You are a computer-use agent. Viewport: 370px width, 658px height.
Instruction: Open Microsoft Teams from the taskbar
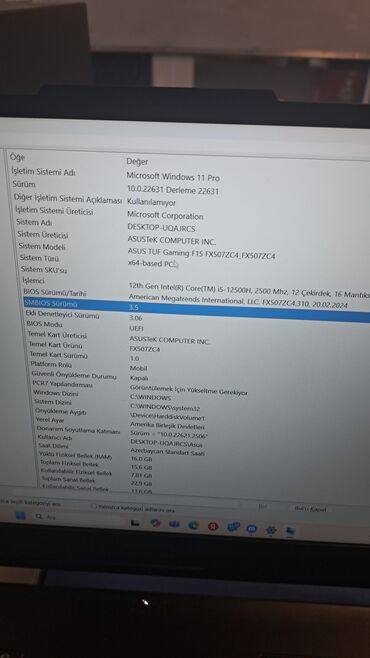pyautogui.click(x=174, y=524)
